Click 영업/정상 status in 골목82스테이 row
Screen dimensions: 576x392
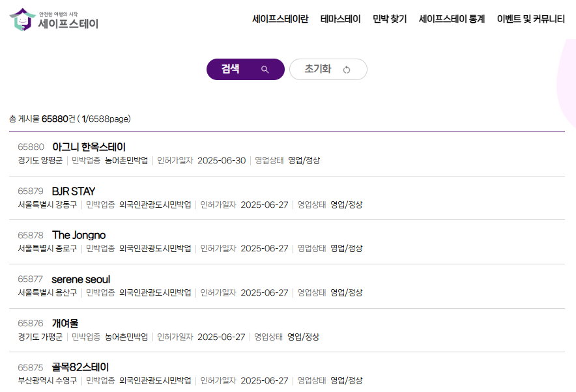tap(347, 381)
